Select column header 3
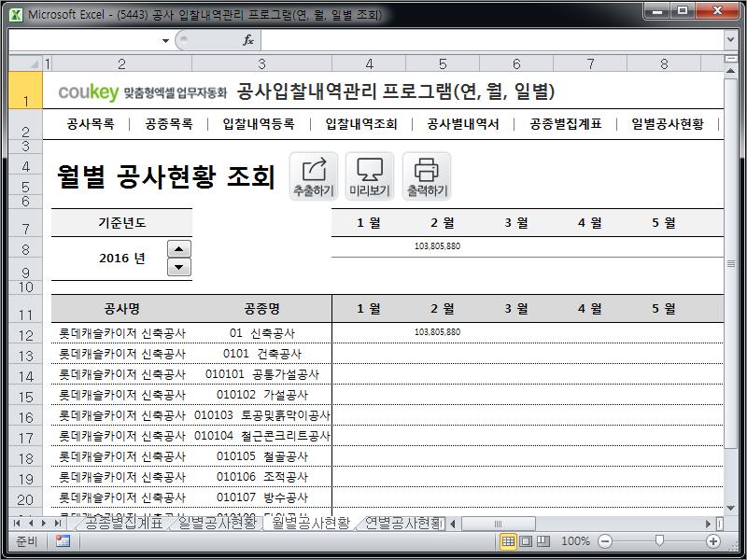The width and height of the screenshot is (747, 560). coord(261,63)
